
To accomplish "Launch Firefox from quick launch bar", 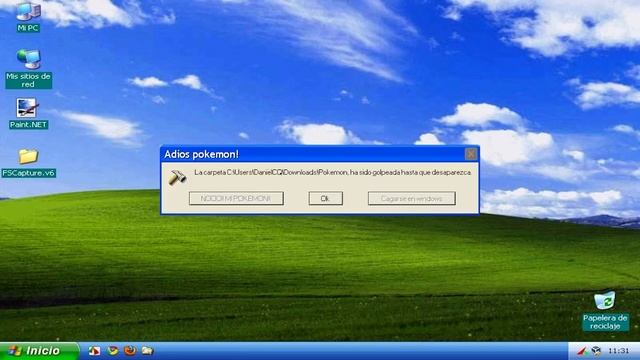I will 130,351.
